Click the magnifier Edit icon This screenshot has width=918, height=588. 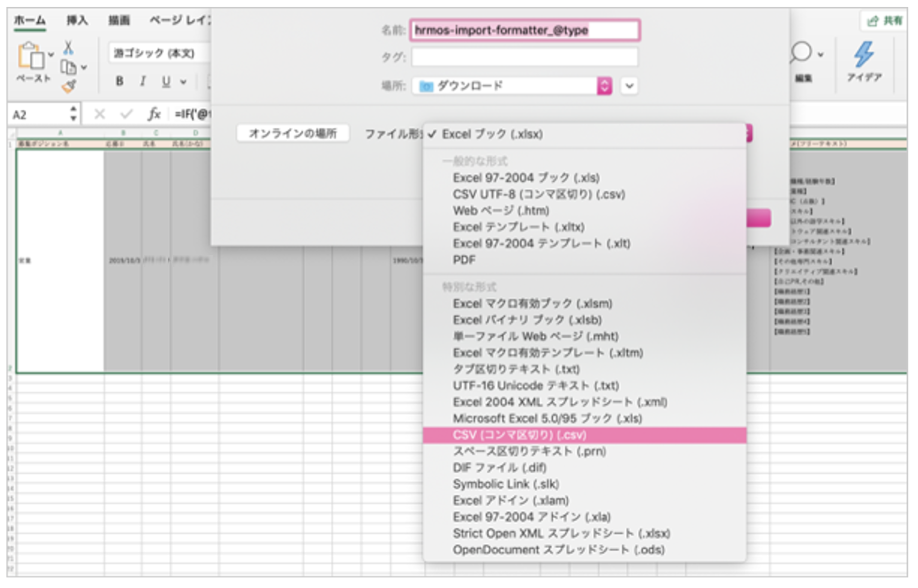(x=801, y=53)
